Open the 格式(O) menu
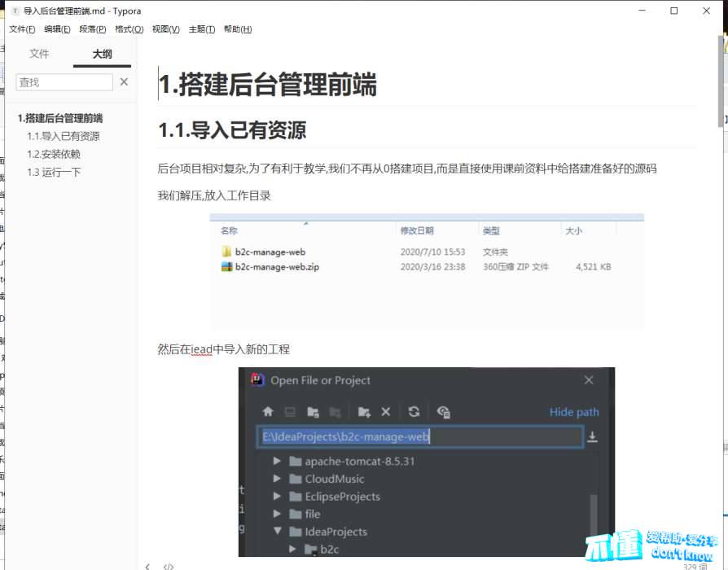The image size is (728, 570). click(129, 29)
